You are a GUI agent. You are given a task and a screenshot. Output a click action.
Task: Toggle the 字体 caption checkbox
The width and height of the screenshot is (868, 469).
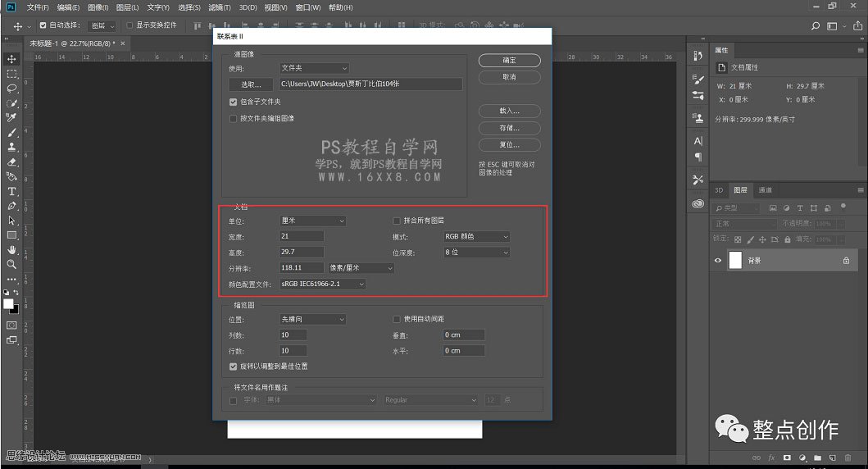[x=233, y=400]
